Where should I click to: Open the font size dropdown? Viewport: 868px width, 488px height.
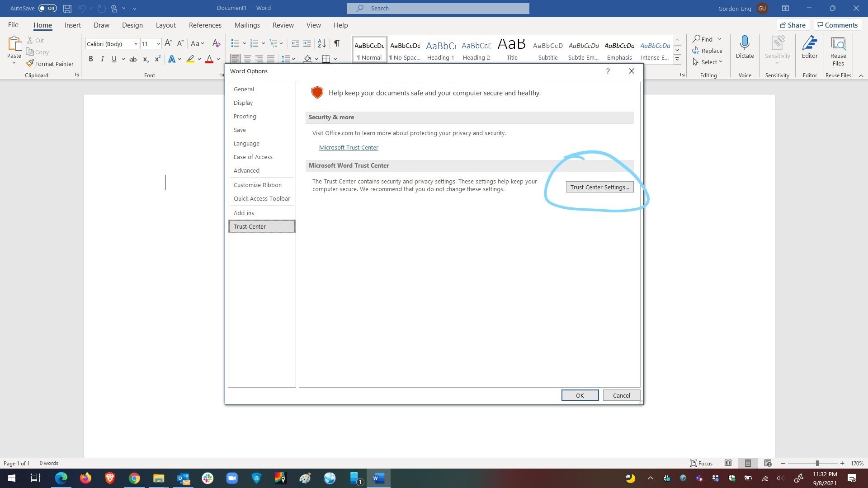pyautogui.click(x=158, y=44)
